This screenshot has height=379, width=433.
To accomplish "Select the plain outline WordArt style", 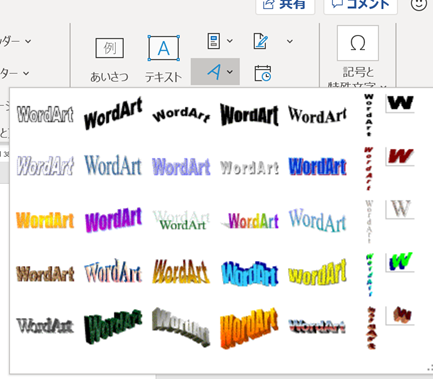I will tap(45, 114).
